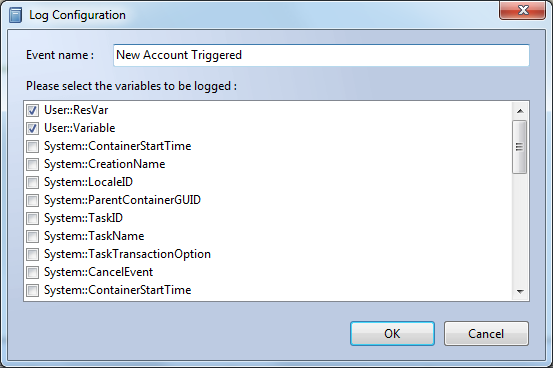Click the scroll down arrow of variables list
The width and height of the screenshot is (553, 368).
pyautogui.click(x=520, y=291)
